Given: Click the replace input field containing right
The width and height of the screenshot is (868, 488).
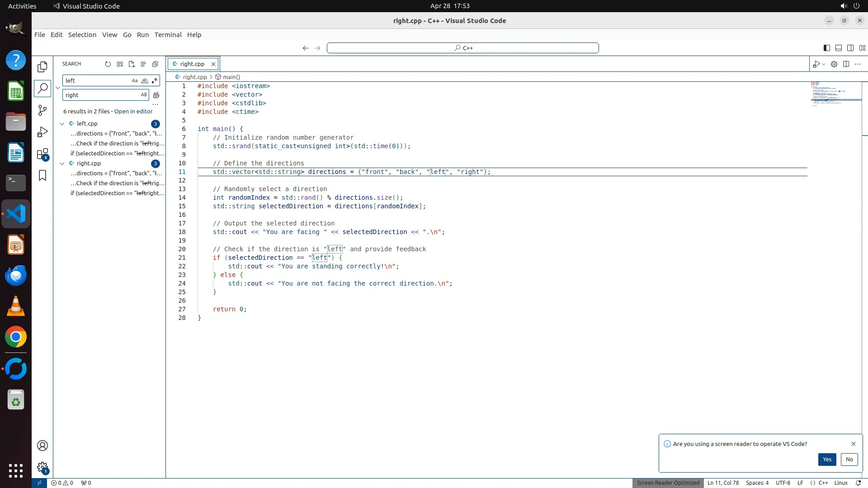Looking at the screenshot, I should (100, 95).
